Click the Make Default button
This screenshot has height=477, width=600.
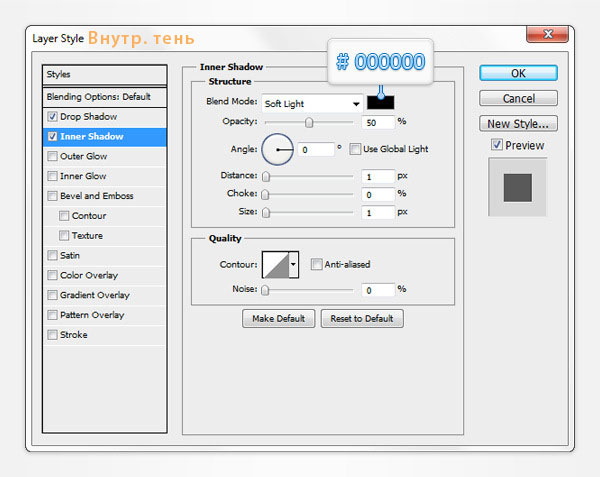tap(279, 318)
